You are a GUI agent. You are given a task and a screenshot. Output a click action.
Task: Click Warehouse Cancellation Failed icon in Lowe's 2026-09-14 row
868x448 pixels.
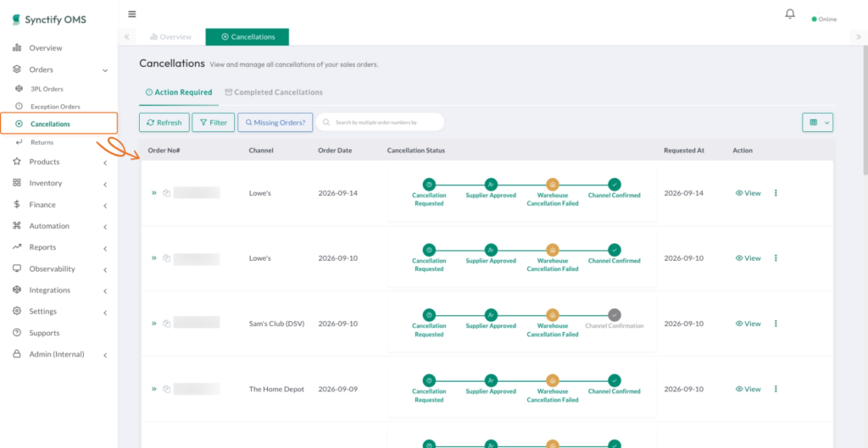point(553,184)
